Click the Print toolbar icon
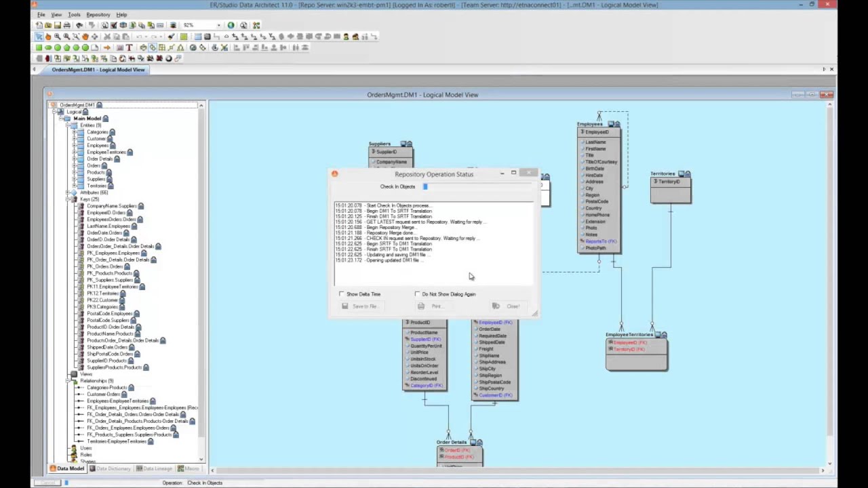Viewport: 868px width, 488px height. [x=66, y=25]
